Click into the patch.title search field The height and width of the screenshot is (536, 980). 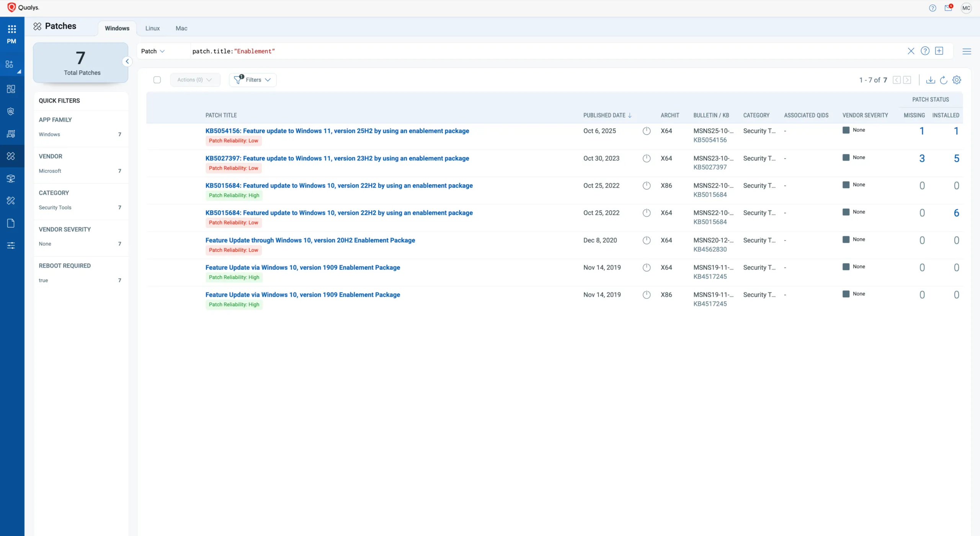pos(547,51)
